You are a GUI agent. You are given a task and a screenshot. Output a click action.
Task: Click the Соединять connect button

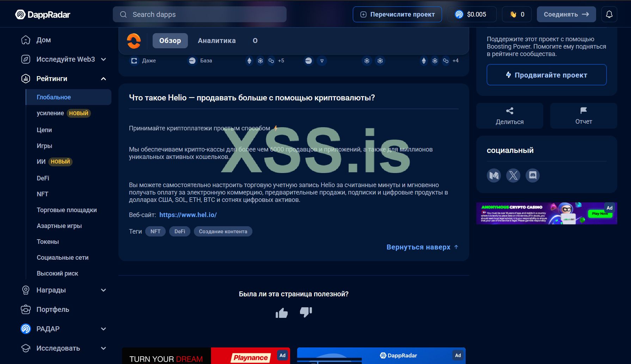[566, 14]
